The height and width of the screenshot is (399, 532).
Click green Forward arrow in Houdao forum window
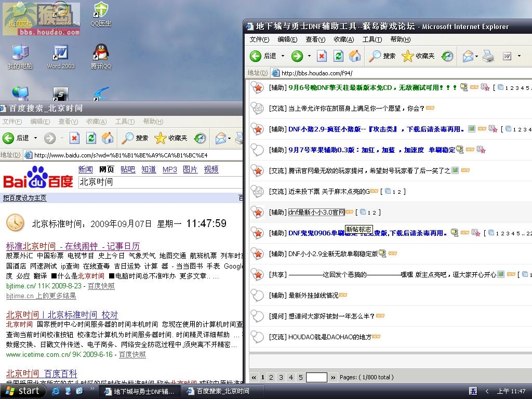click(297, 56)
